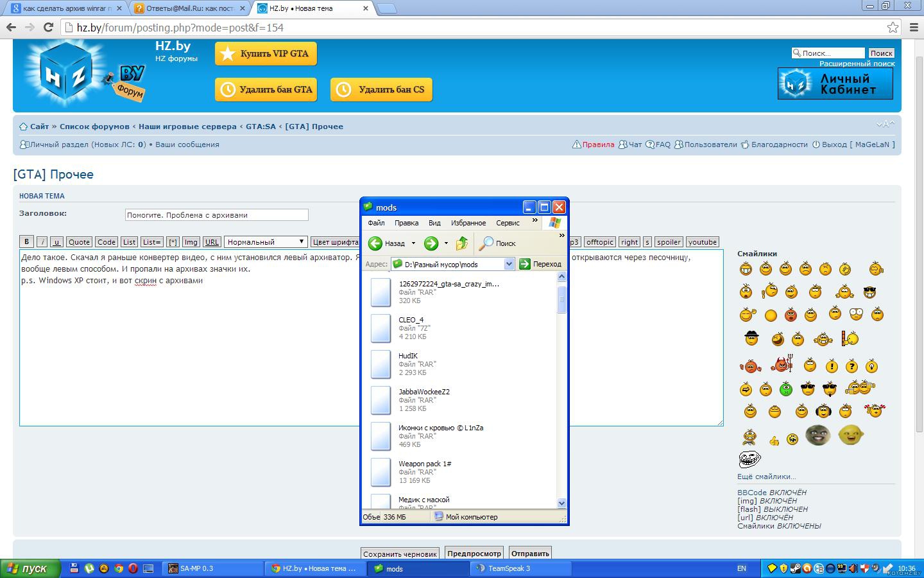924x578 pixels.
Task: Insert the thumbs-up smiley
Action: pos(774,441)
